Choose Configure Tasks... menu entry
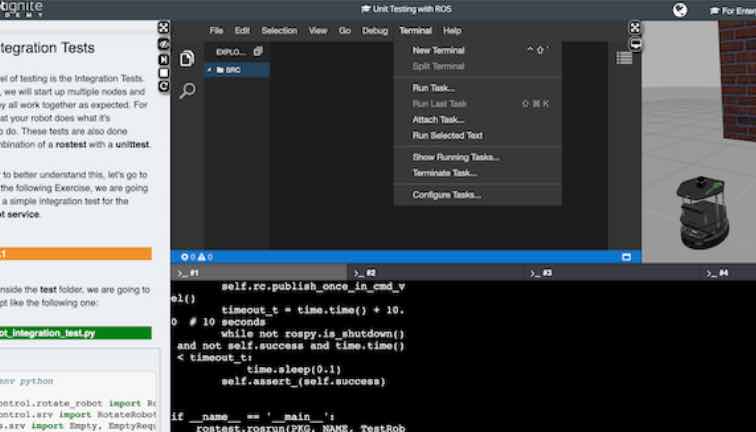 coord(478,195)
